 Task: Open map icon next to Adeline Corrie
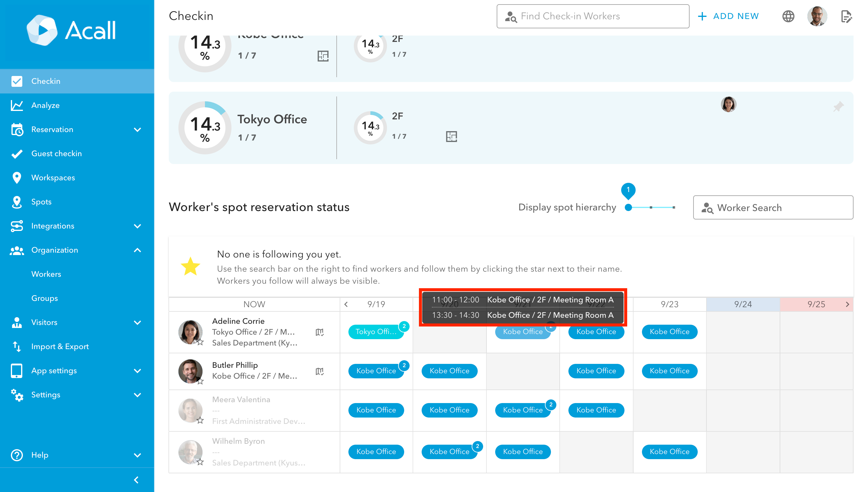[x=319, y=332]
